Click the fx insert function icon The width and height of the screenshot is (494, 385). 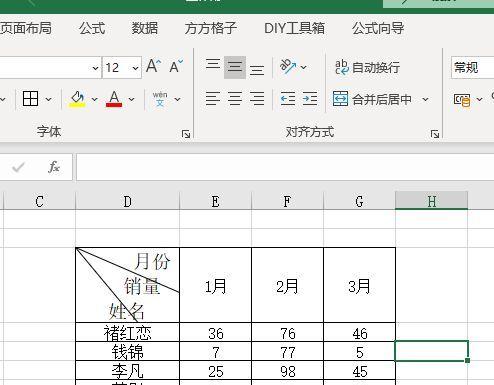tap(54, 167)
